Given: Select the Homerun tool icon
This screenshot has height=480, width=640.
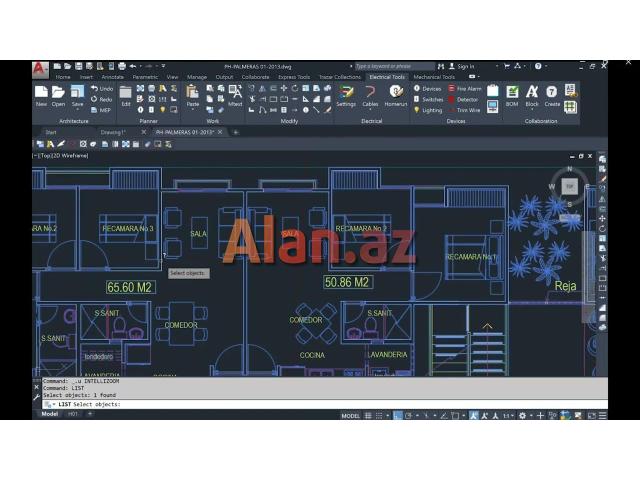Looking at the screenshot, I should click(x=396, y=91).
